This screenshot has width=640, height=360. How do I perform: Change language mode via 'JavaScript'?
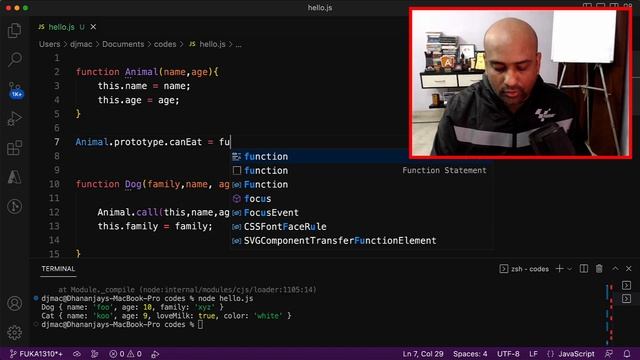(576, 354)
